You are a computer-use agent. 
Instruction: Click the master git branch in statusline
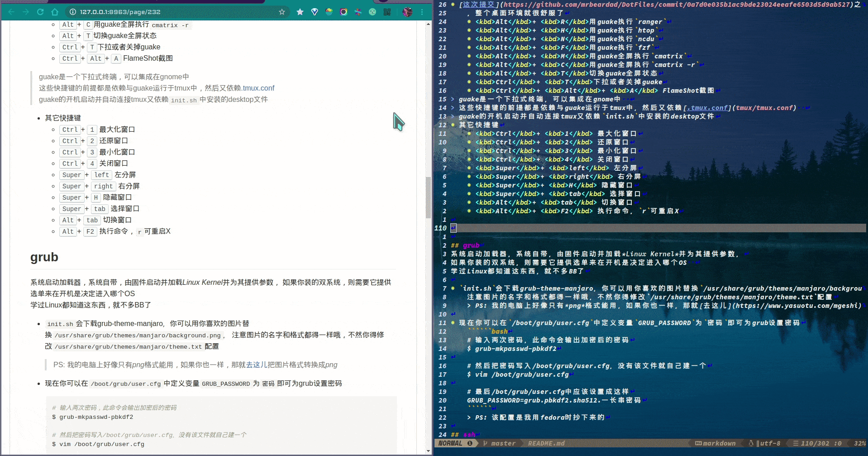coord(499,443)
